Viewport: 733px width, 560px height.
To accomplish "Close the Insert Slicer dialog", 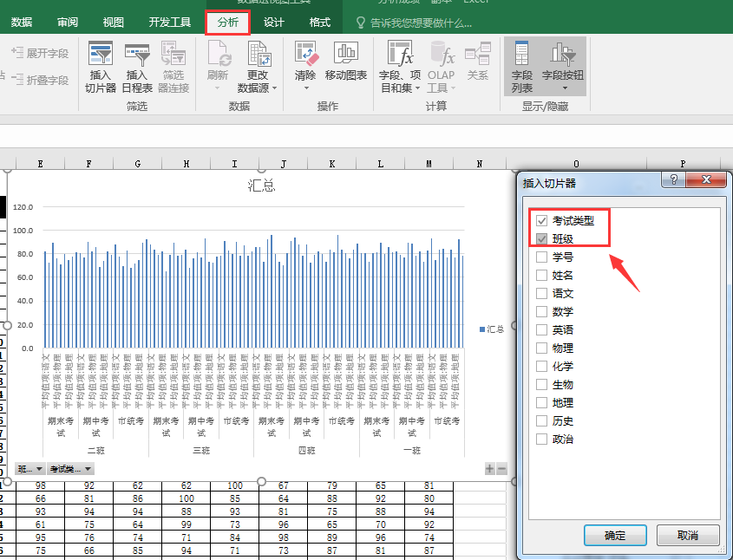I will [x=706, y=179].
